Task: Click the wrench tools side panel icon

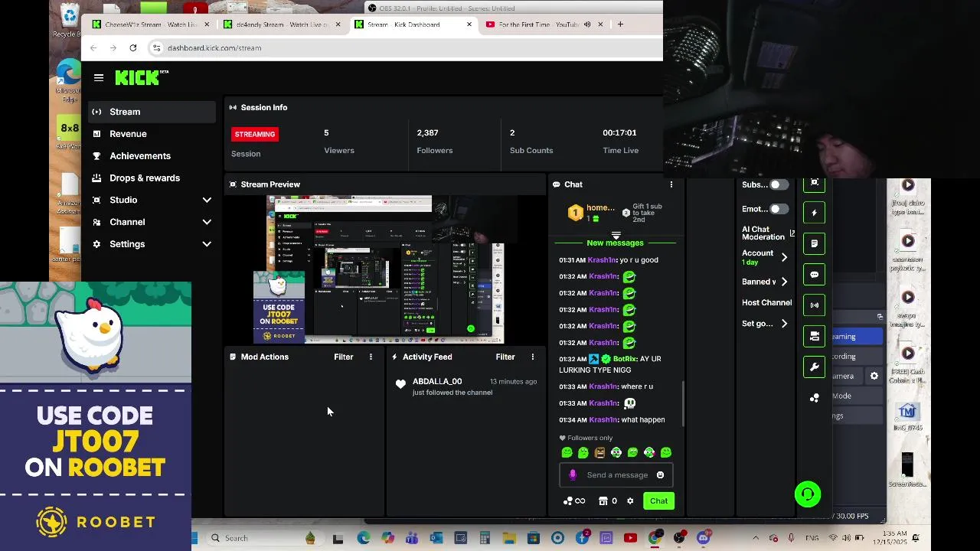Action: point(815,367)
